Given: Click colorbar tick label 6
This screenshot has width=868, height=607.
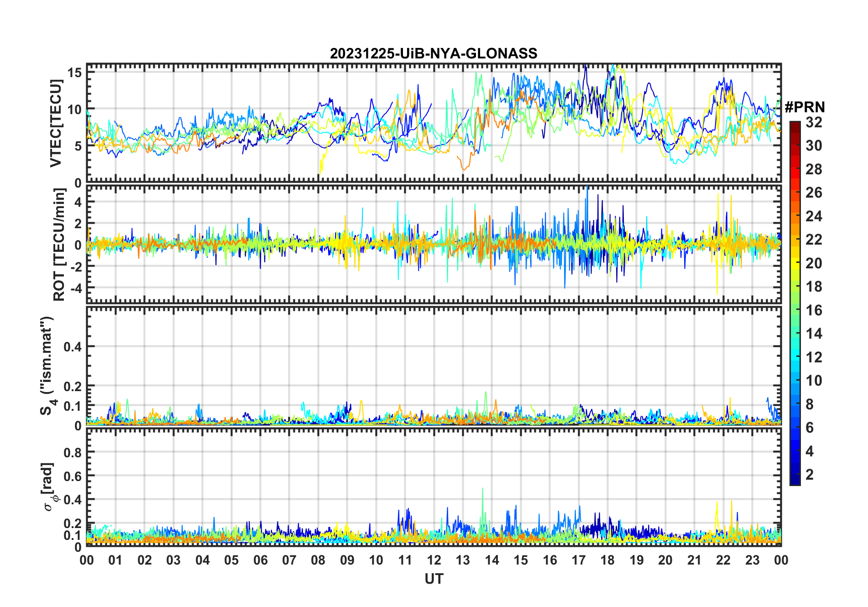Looking at the screenshot, I should [x=810, y=428].
